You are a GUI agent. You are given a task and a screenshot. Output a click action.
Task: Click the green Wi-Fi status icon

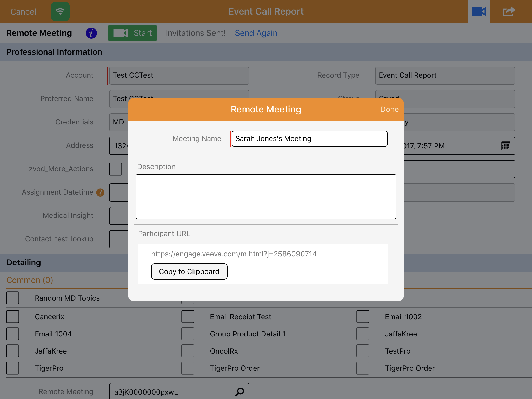point(60,11)
